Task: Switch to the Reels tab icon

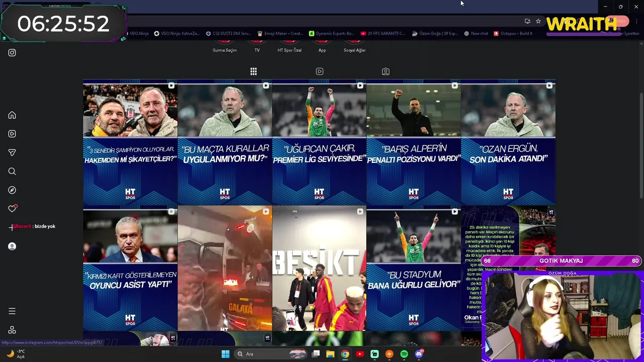Action: 319,71
